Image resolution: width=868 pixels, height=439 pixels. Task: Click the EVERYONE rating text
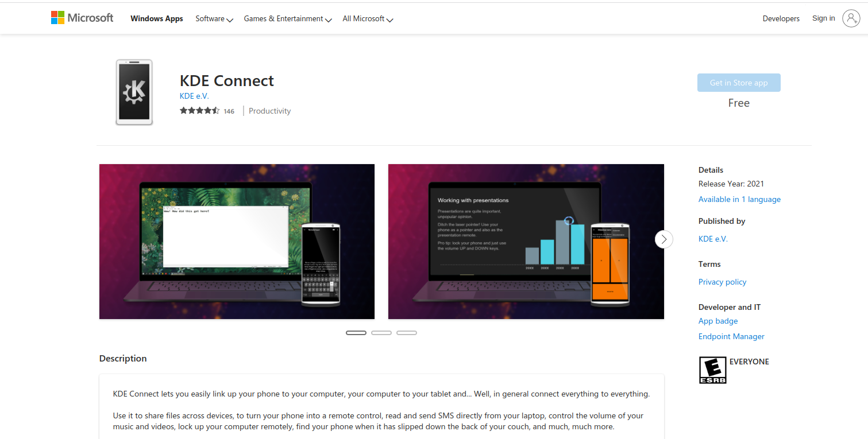pos(749,362)
